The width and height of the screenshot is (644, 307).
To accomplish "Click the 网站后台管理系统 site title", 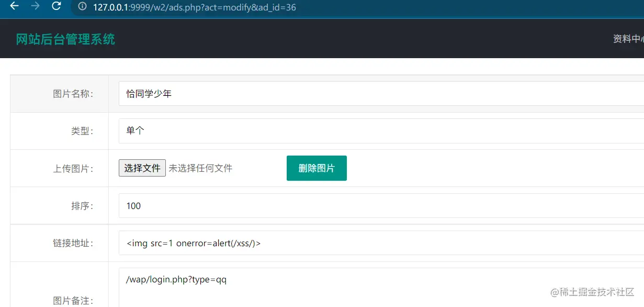I will (64, 39).
